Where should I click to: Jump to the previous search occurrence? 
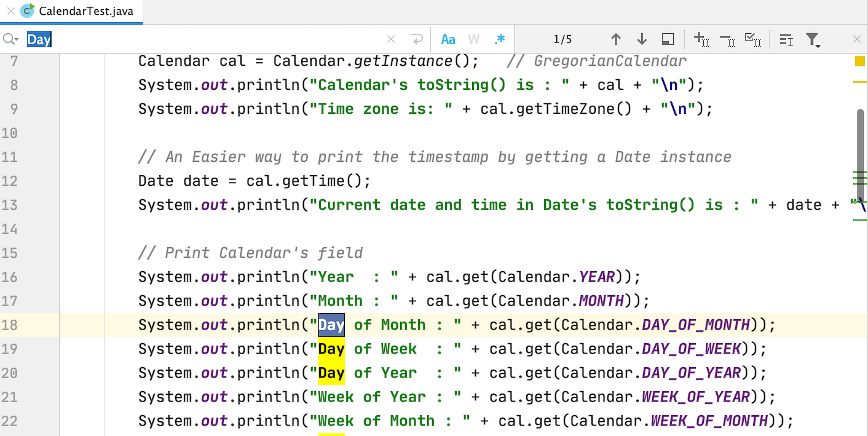point(616,39)
